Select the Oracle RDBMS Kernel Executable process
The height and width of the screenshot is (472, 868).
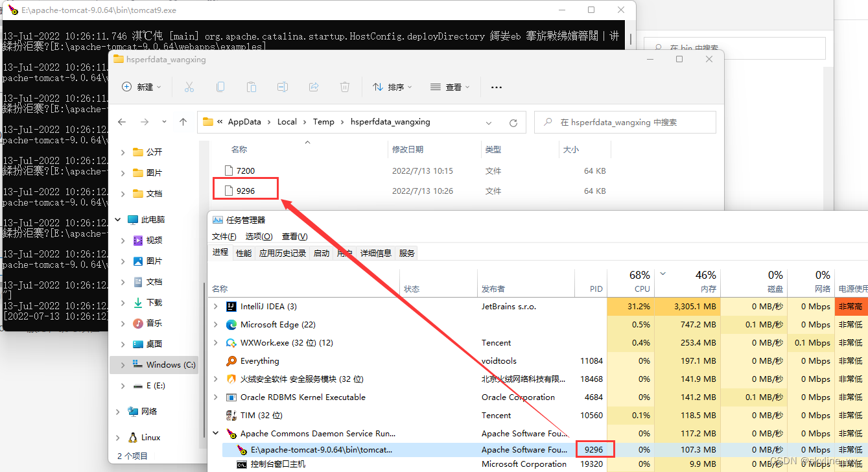click(303, 397)
